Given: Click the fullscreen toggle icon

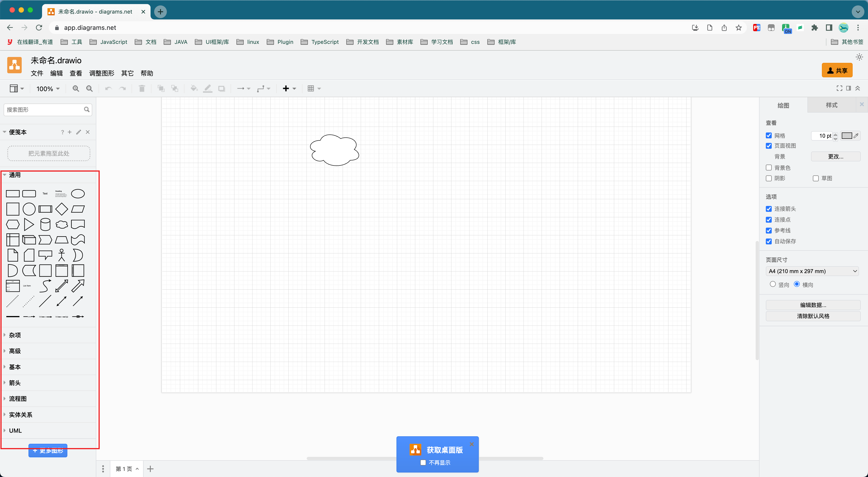Looking at the screenshot, I should [839, 88].
